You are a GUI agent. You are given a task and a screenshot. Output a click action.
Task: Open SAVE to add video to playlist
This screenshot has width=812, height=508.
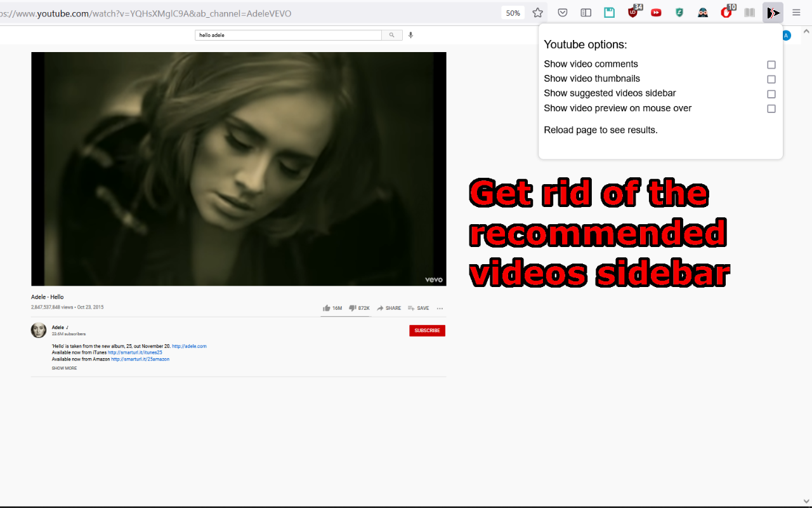coord(418,308)
